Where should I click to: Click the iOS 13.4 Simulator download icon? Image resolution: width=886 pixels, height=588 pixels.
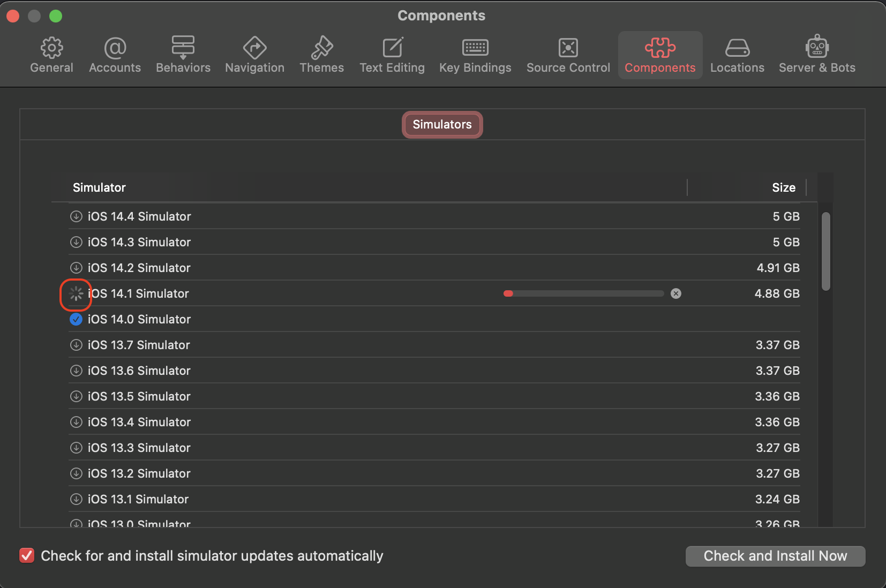[76, 422]
